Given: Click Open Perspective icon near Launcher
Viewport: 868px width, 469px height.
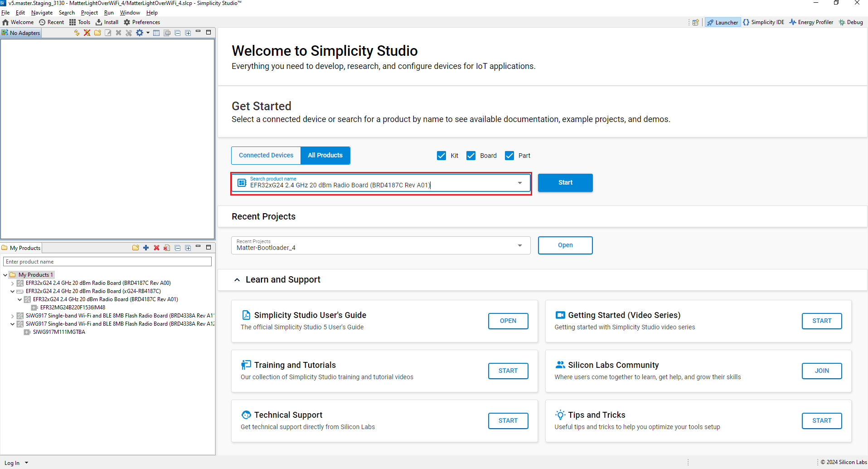Looking at the screenshot, I should [695, 22].
